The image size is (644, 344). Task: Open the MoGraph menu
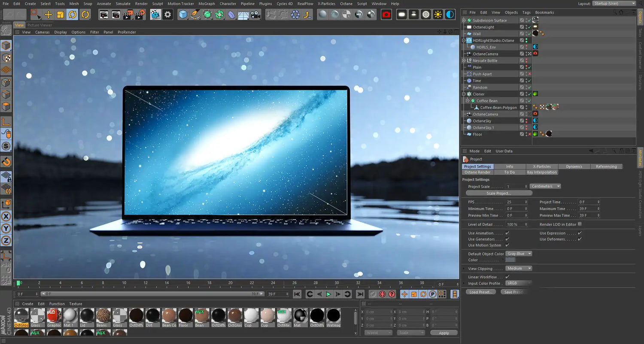[207, 3]
